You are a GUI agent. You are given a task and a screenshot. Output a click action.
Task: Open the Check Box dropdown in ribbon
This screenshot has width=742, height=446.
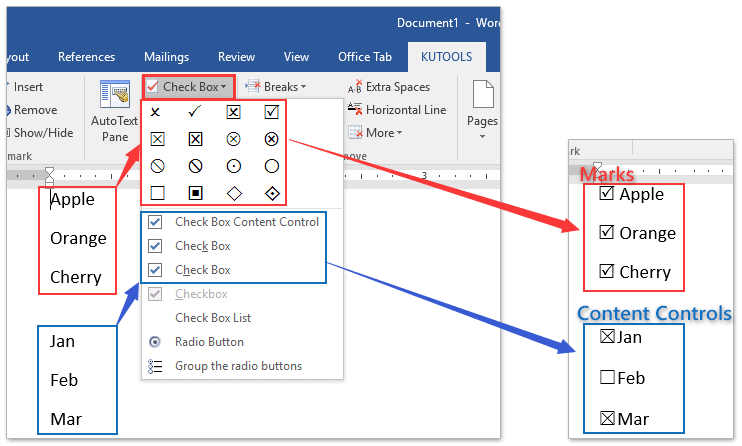188,87
